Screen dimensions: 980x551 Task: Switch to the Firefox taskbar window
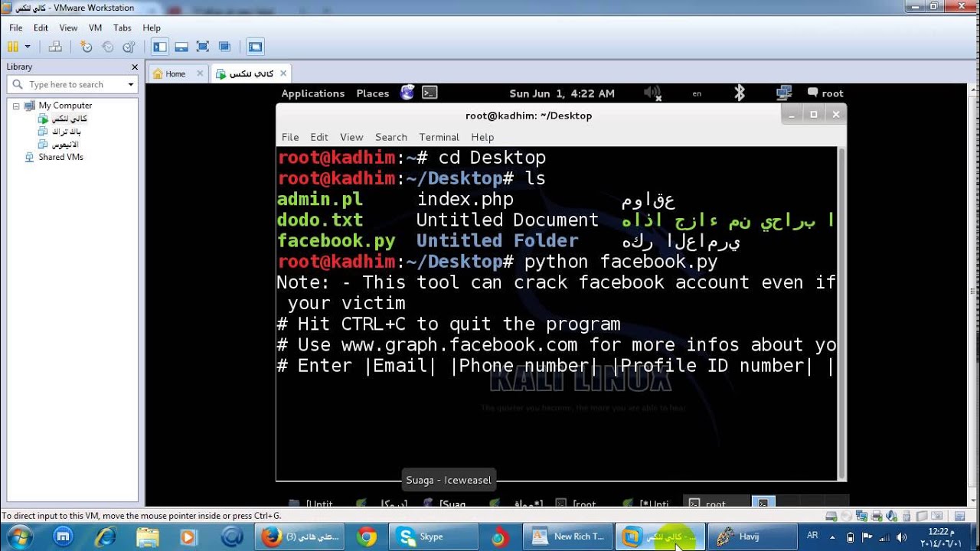pos(300,537)
